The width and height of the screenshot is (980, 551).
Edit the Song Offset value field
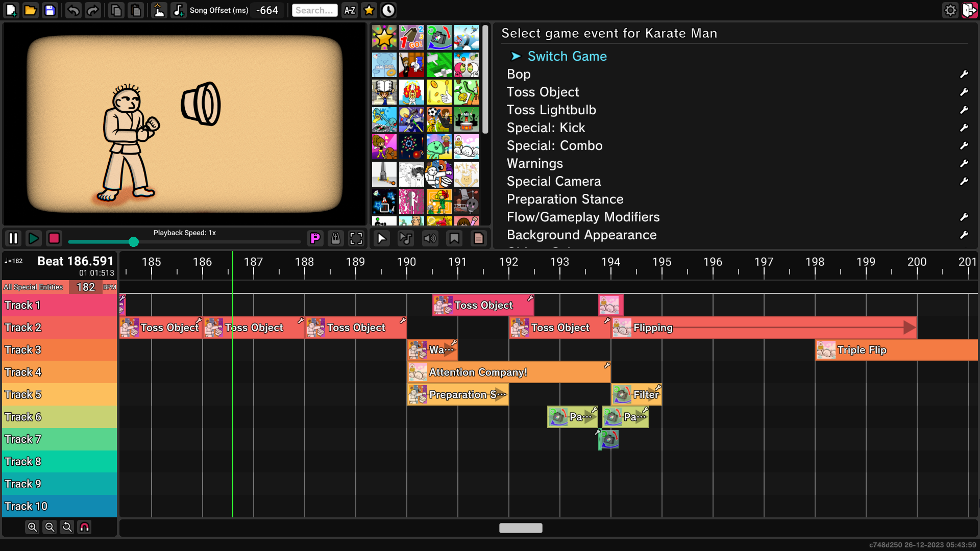click(267, 10)
